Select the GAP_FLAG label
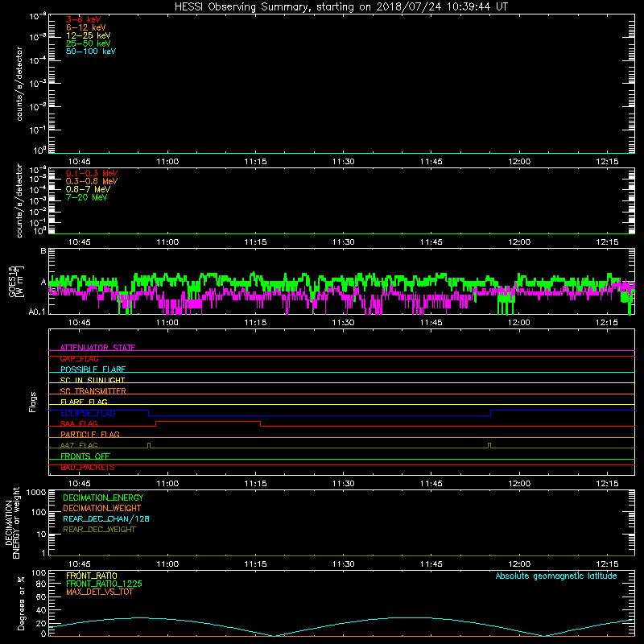Viewport: 644px width, 644px height. tap(79, 358)
